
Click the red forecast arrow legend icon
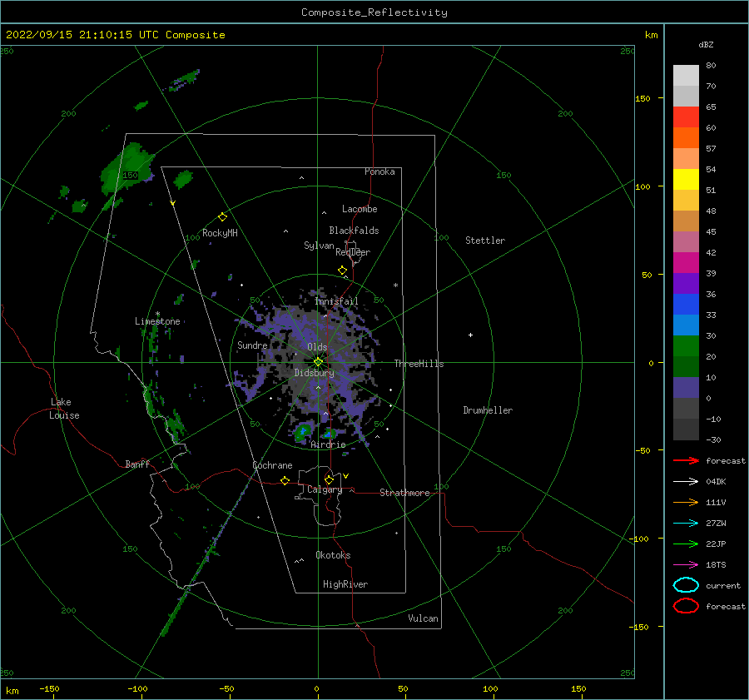click(686, 460)
